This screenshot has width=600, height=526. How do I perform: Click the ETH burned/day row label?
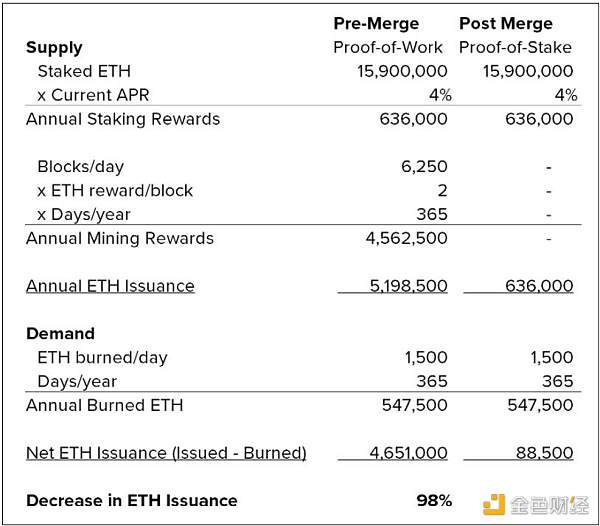pyautogui.click(x=102, y=357)
